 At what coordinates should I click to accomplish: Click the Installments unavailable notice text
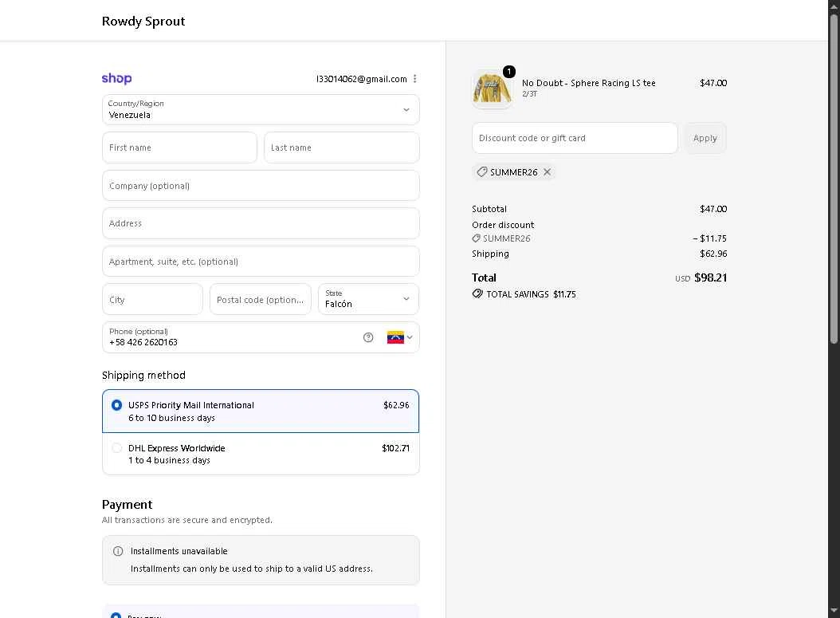click(179, 551)
